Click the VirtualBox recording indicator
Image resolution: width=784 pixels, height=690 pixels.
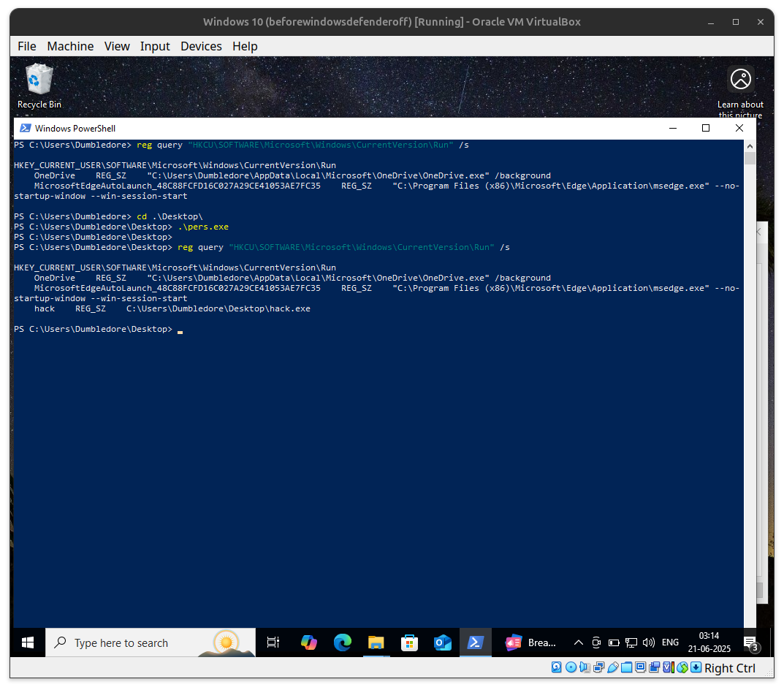655,667
